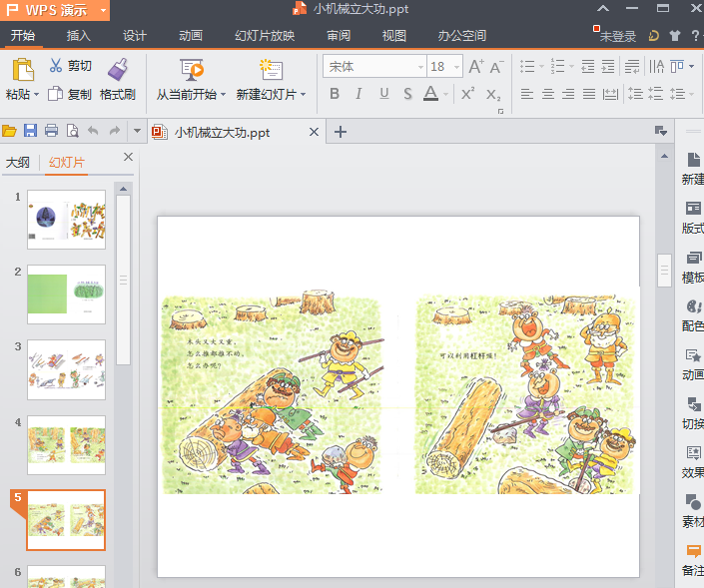Open print preview icon
Image resolution: width=704 pixels, height=588 pixels.
[x=72, y=131]
